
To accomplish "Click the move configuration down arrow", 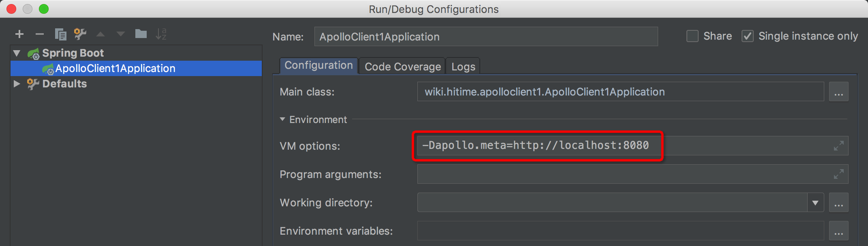I will pyautogui.click(x=121, y=34).
